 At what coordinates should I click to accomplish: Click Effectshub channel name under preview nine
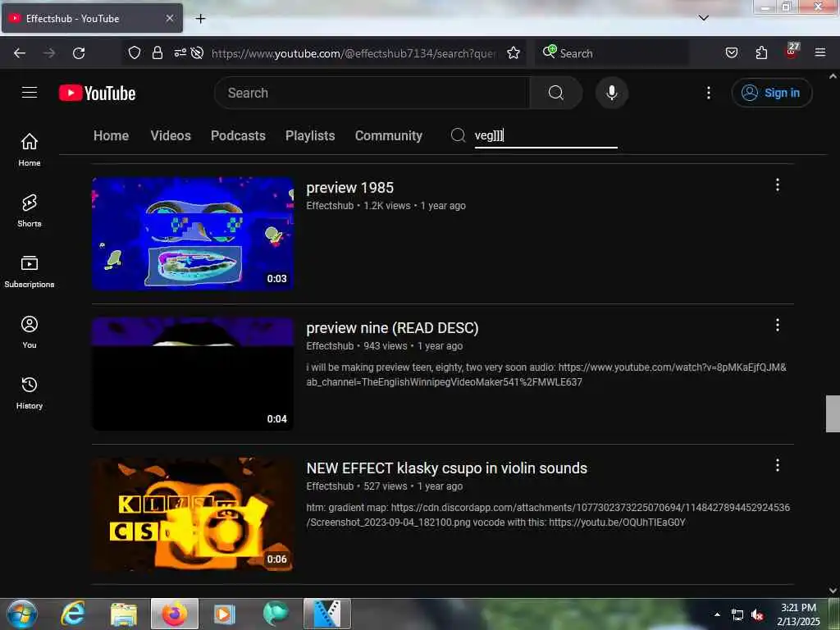coord(330,346)
